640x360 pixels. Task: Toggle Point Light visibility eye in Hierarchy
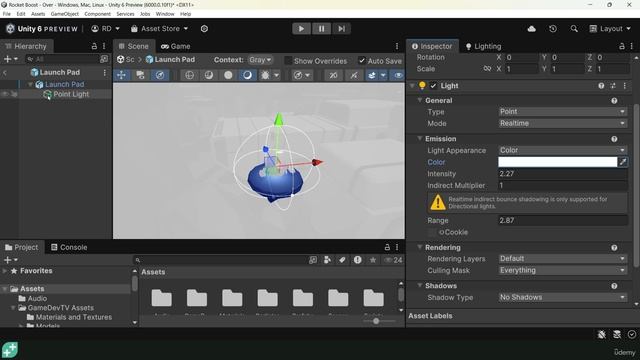coord(5,94)
